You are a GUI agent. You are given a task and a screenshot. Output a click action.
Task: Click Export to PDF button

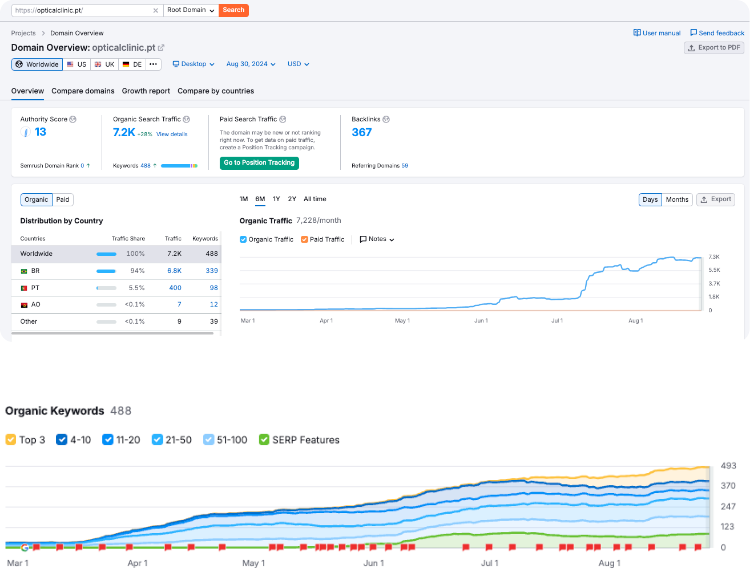[714, 48]
